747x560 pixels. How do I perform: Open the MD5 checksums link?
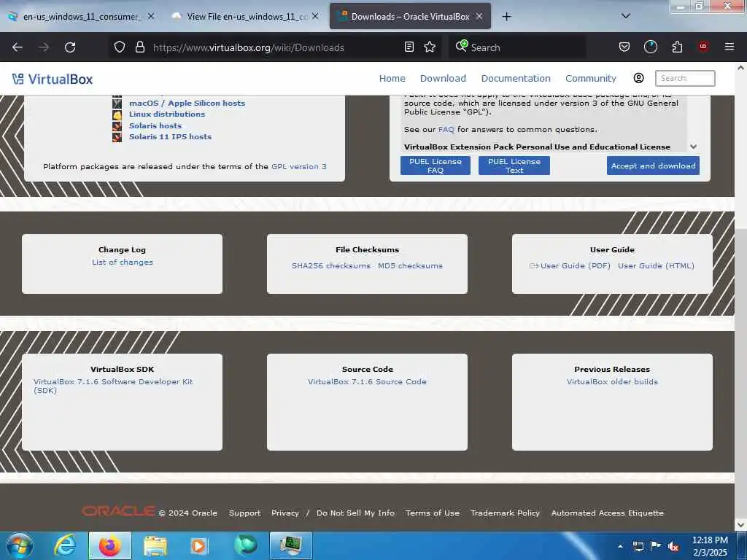click(410, 265)
